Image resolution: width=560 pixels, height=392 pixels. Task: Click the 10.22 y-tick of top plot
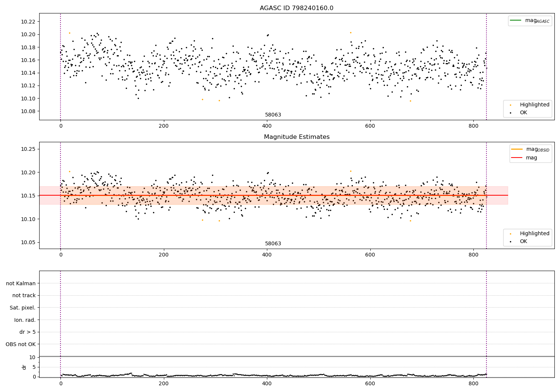click(x=28, y=22)
